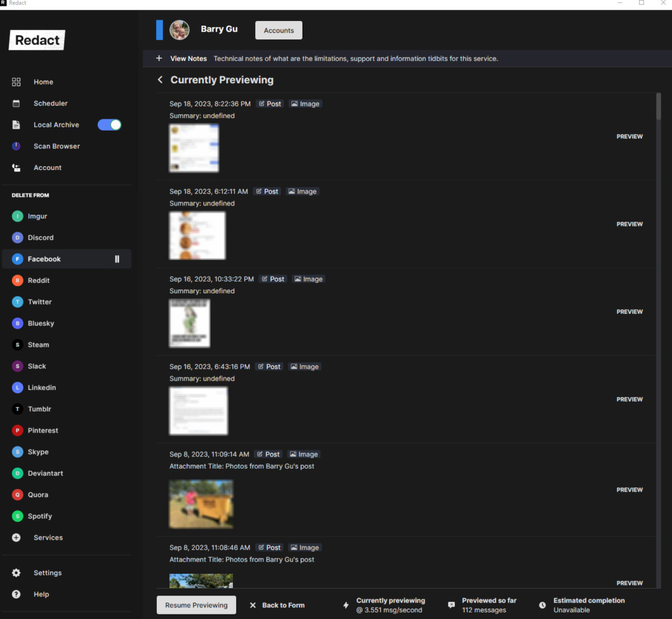Open Scheduler via its calendar icon

point(16,103)
